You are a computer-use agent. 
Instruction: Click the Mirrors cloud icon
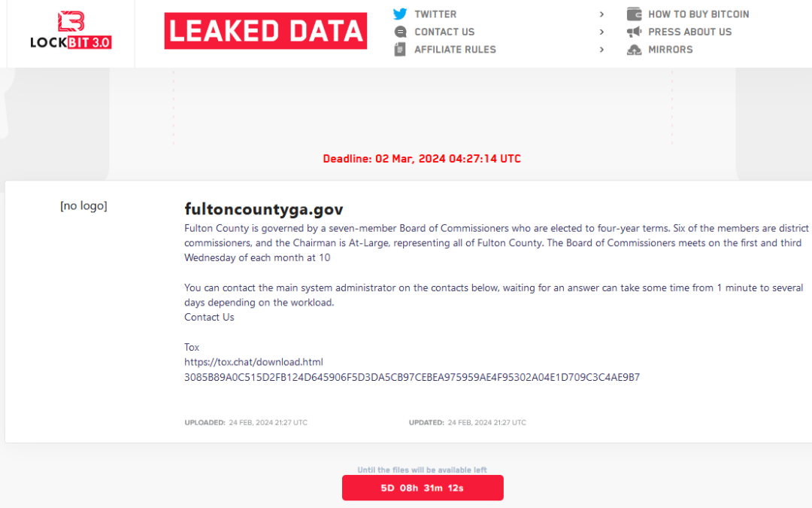coord(634,50)
